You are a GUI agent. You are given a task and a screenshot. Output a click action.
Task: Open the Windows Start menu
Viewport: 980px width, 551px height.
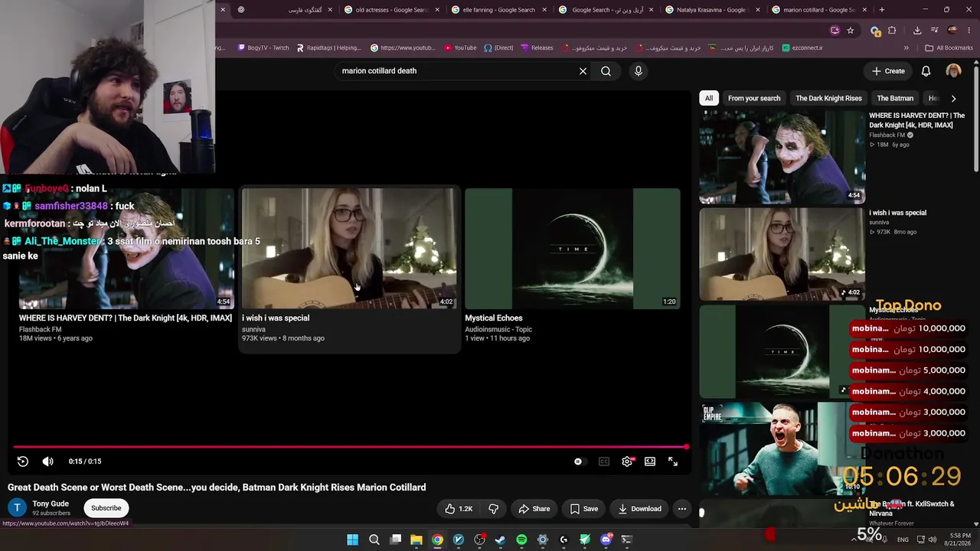pyautogui.click(x=352, y=540)
